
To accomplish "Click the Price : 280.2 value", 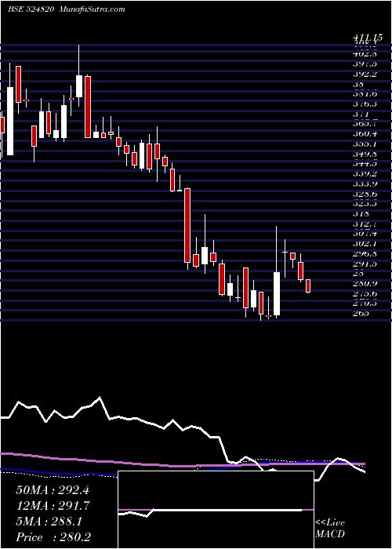I will pyautogui.click(x=53, y=537).
